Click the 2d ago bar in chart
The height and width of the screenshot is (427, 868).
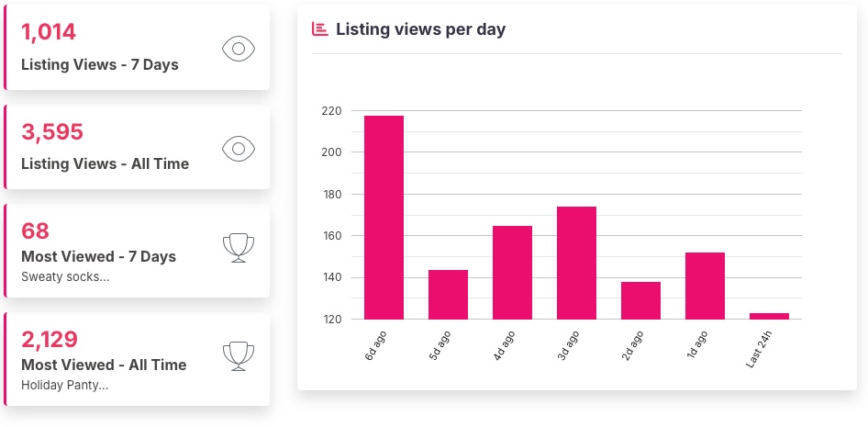coord(640,300)
